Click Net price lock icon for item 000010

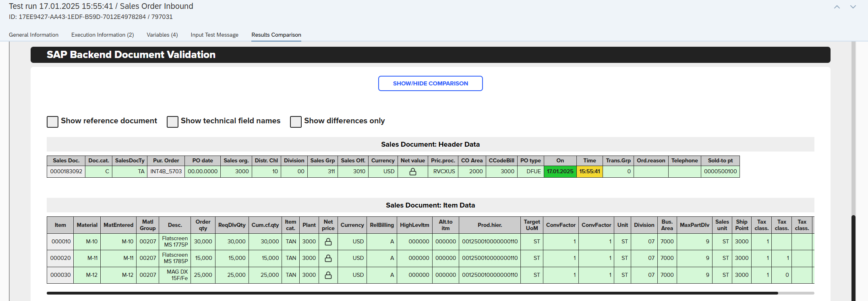(x=328, y=242)
